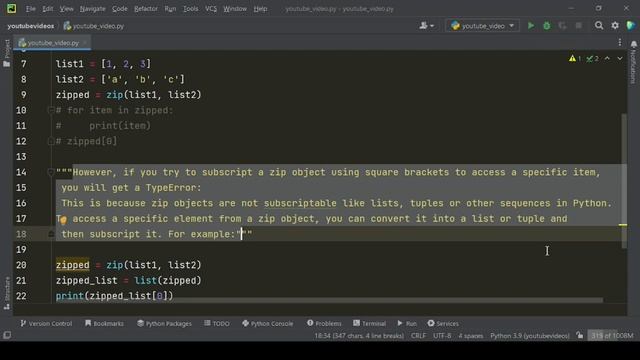Open Bookmarks tool window
640x360 pixels.
coord(104,323)
